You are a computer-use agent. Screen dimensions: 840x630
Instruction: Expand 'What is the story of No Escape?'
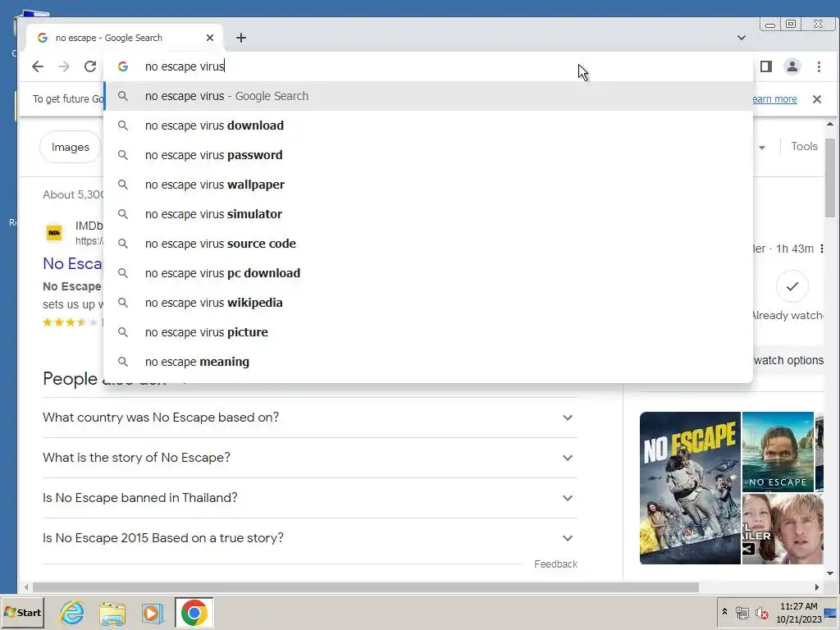coord(309,458)
